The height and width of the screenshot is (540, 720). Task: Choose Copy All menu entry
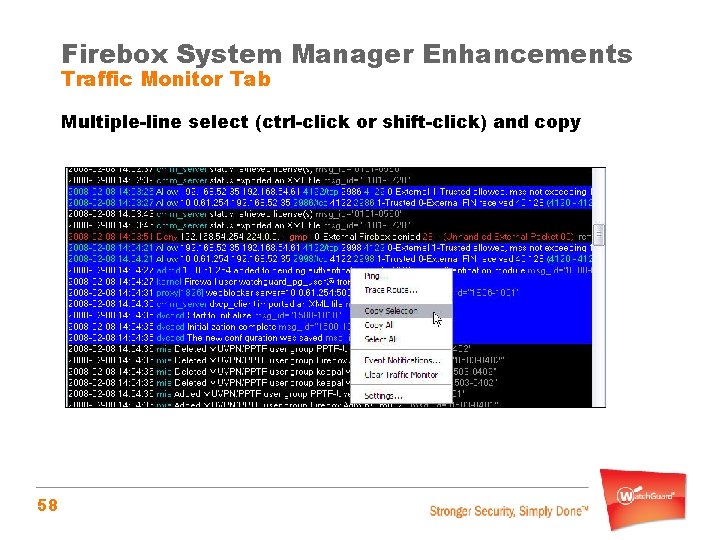[401, 325]
